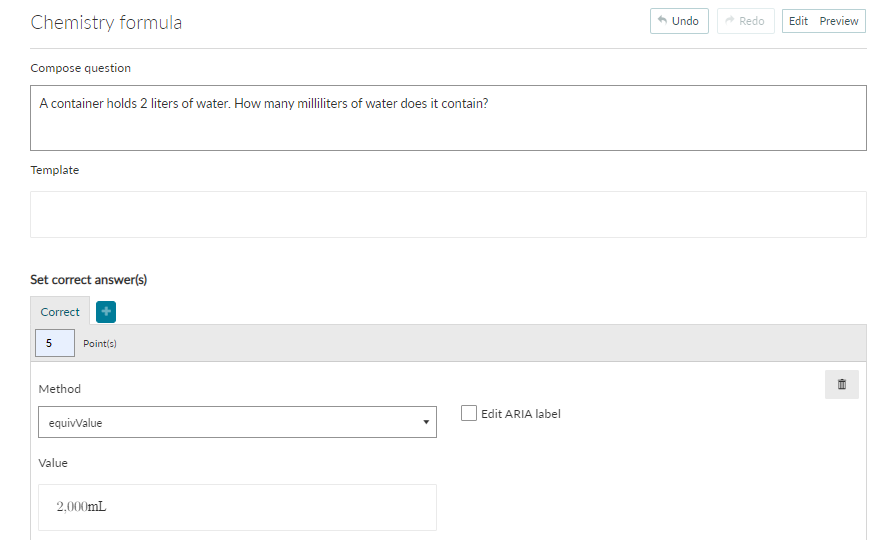Click the Edit ARIA label text
The height and width of the screenshot is (540, 892).
[521, 414]
